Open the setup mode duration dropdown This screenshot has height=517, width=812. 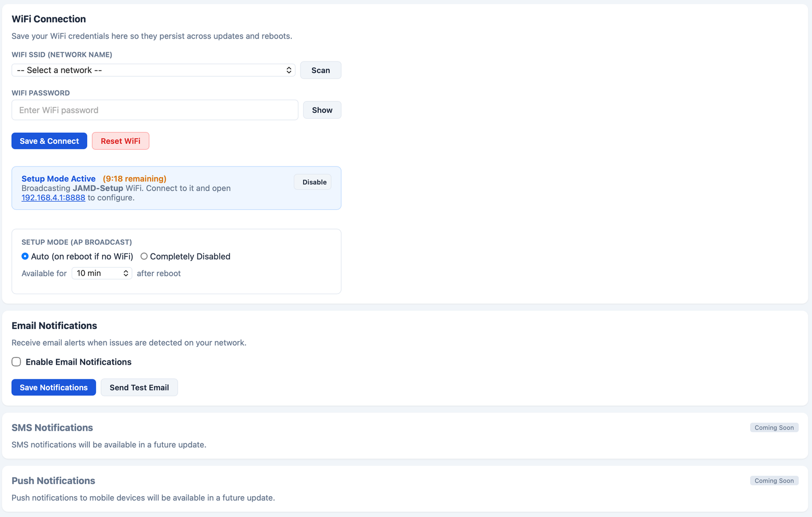[x=101, y=273]
